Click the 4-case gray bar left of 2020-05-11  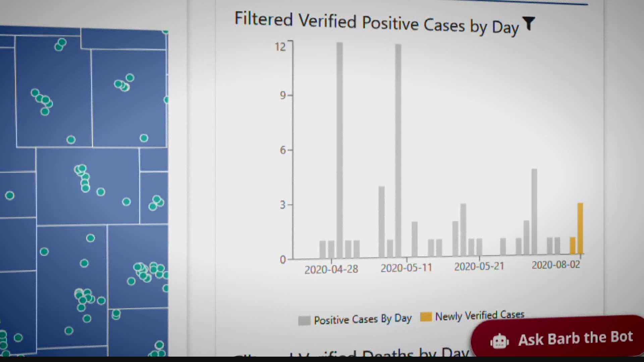(x=381, y=221)
